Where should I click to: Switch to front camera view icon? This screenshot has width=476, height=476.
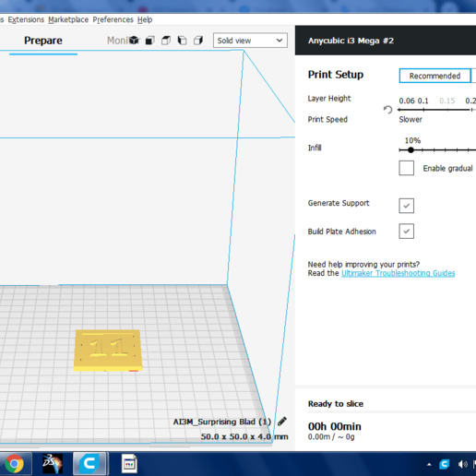pyautogui.click(x=150, y=41)
